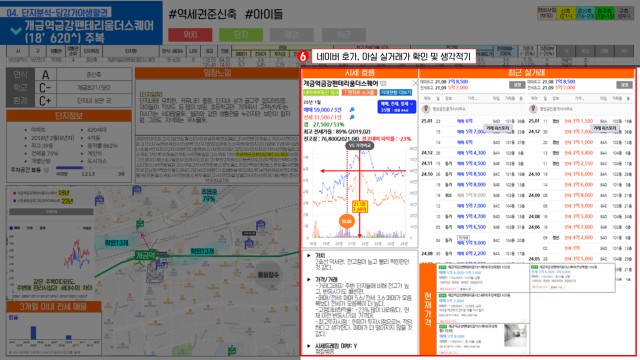Click the red 위치 tab button
The height and width of the screenshot is (360, 640).
(x=190, y=35)
